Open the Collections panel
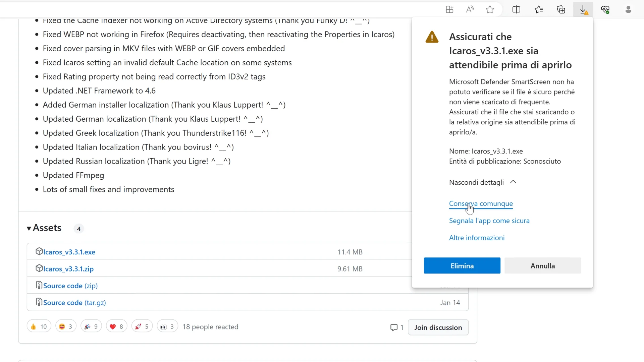 [561, 9]
